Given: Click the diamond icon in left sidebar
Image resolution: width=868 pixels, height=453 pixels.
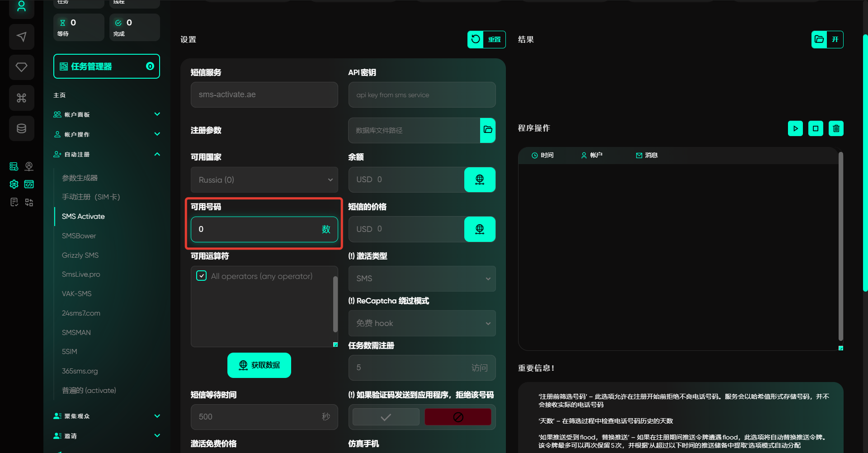Looking at the screenshot, I should coord(21,67).
